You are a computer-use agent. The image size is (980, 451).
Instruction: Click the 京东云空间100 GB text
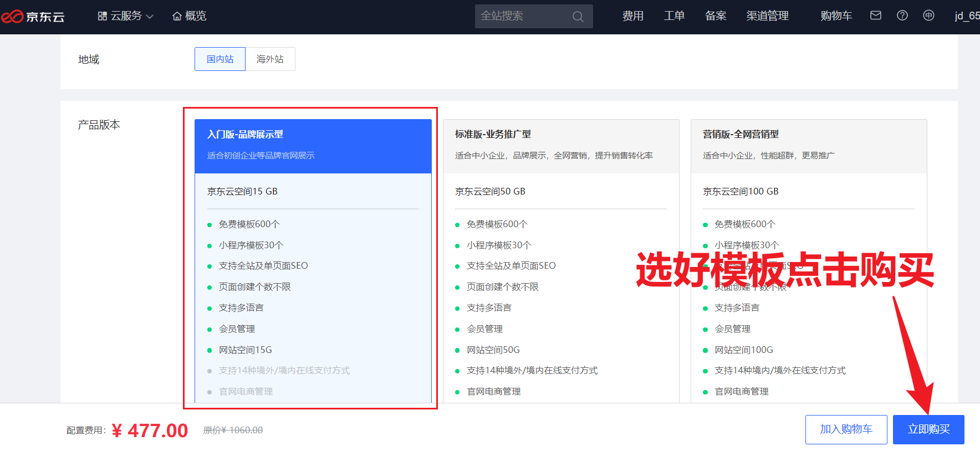click(x=741, y=192)
